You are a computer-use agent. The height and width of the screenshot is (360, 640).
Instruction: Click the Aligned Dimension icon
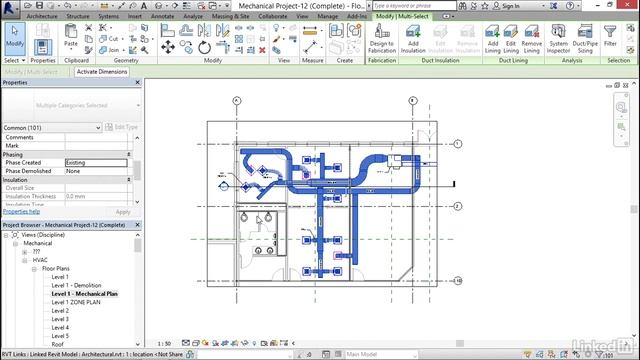[310, 47]
